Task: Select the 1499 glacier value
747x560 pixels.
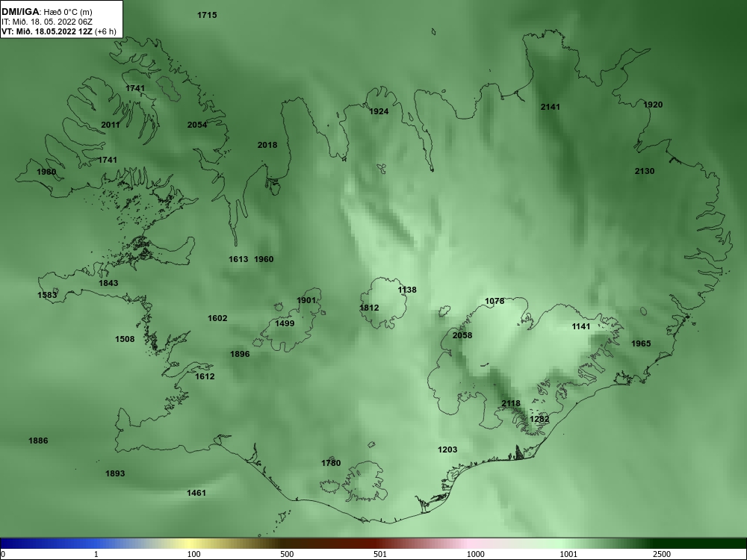Action: pyautogui.click(x=285, y=323)
